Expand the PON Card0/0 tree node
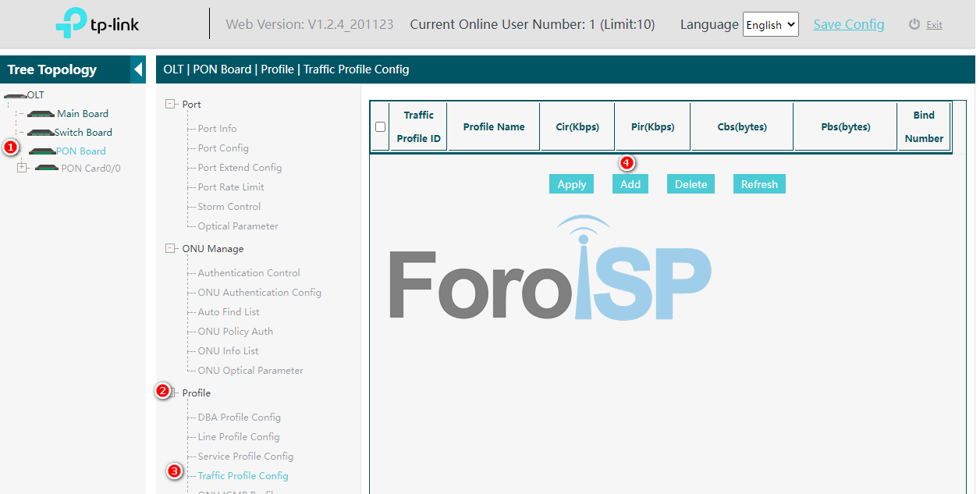This screenshot has width=980, height=494. click(22, 168)
